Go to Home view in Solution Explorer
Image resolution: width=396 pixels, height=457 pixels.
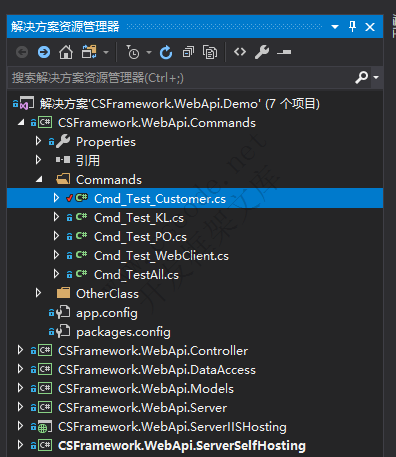[66, 52]
